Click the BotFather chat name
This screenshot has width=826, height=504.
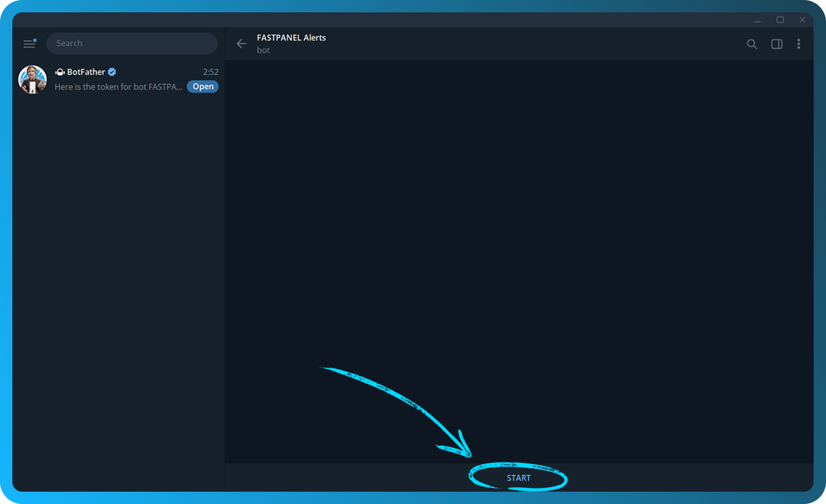click(x=86, y=72)
